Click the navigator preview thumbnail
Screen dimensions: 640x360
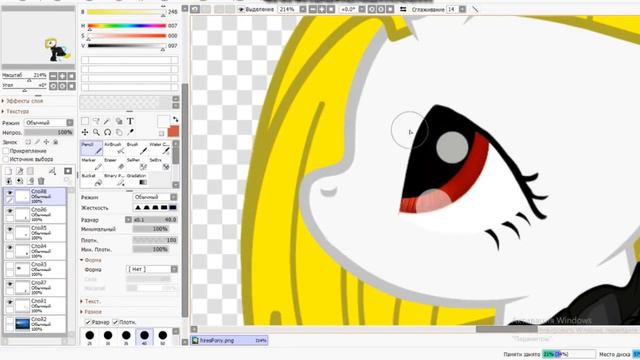click(x=38, y=37)
